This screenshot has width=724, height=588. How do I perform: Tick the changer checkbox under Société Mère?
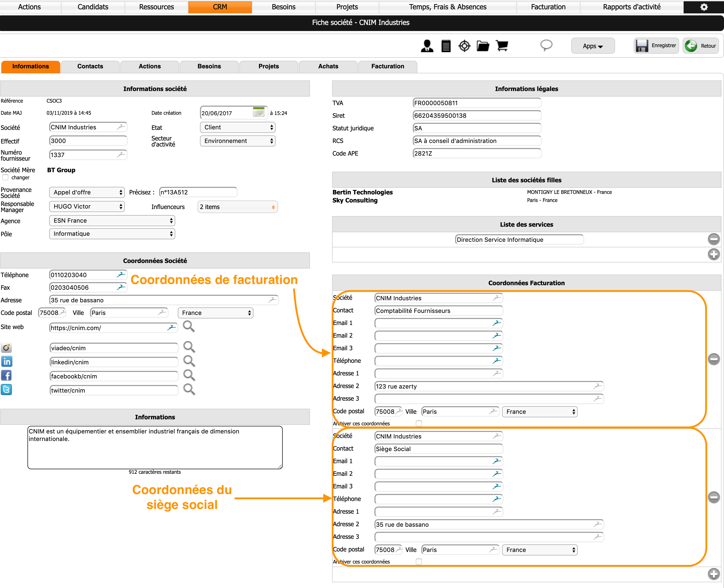coord(5,178)
